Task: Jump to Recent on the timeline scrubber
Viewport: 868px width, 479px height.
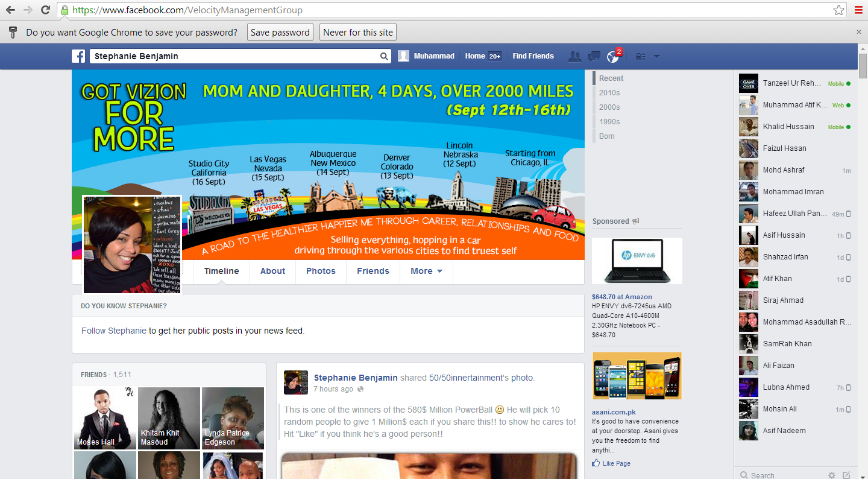Action: point(611,78)
